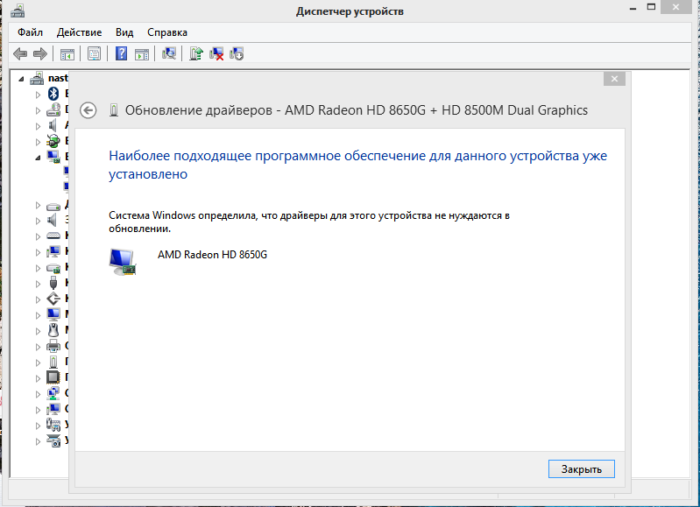Click the second child device under display adapters
Viewport: 700px width, 507px height.
coord(66,186)
